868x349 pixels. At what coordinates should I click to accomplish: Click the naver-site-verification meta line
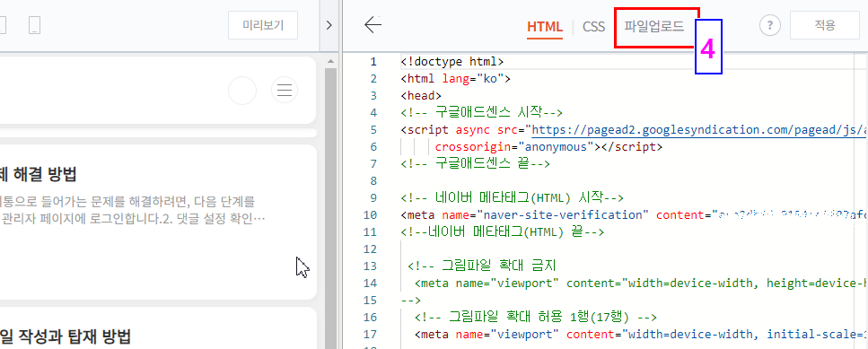tap(634, 215)
